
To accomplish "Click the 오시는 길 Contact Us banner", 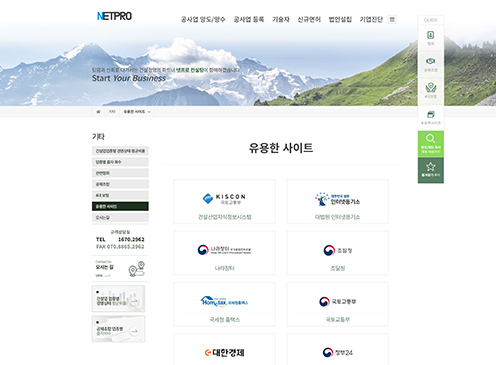I will pyautogui.click(x=120, y=269).
